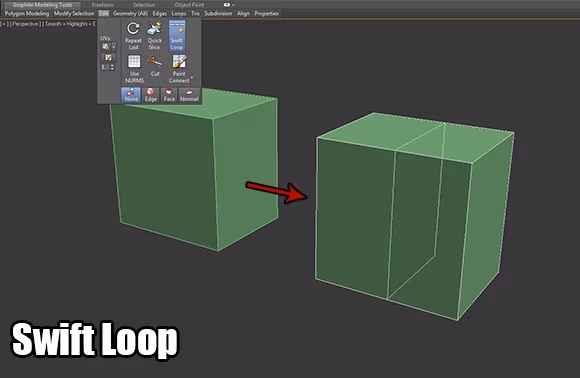Viewport: 580px width, 378px height.
Task: Click the Smooth + Highlights shading label
Action: 69,24
